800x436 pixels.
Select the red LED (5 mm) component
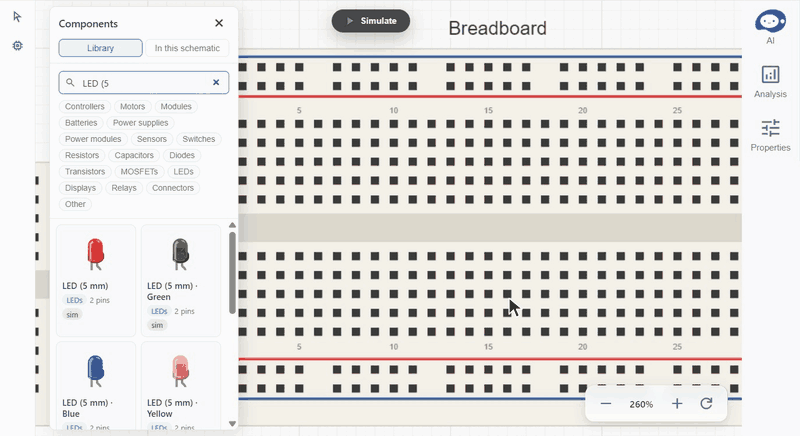click(x=96, y=280)
